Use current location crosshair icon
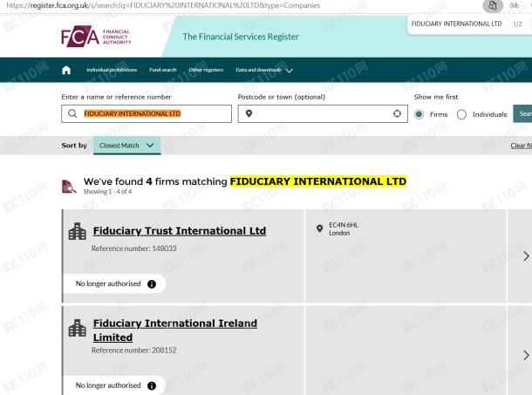Screen dimensions: 532x395 pos(397,113)
